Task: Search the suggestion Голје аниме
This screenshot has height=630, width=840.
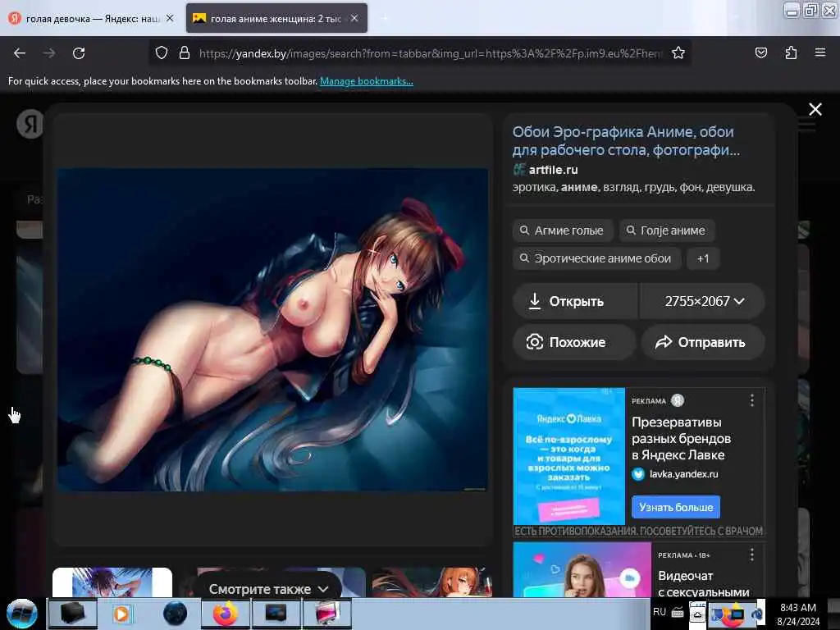Action: point(667,231)
